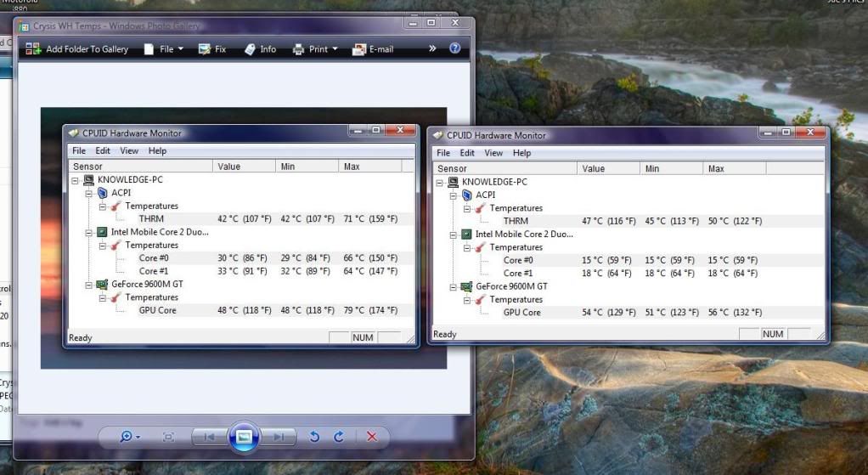Collapse Temperatures under ACPI in right monitor

click(x=466, y=209)
